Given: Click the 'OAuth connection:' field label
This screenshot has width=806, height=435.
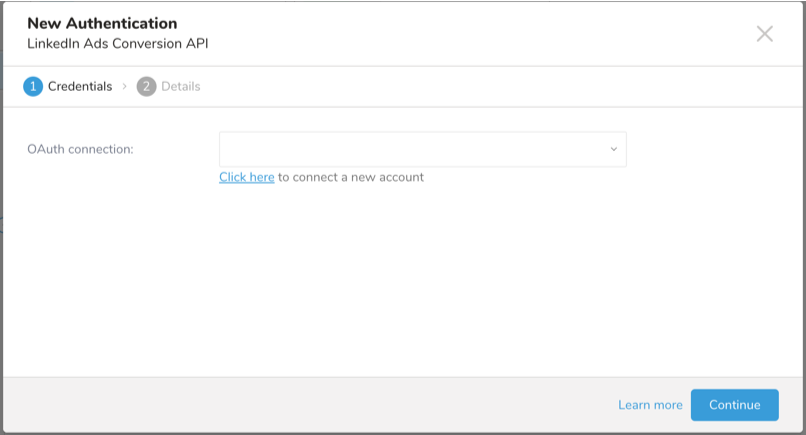Looking at the screenshot, I should (x=81, y=149).
